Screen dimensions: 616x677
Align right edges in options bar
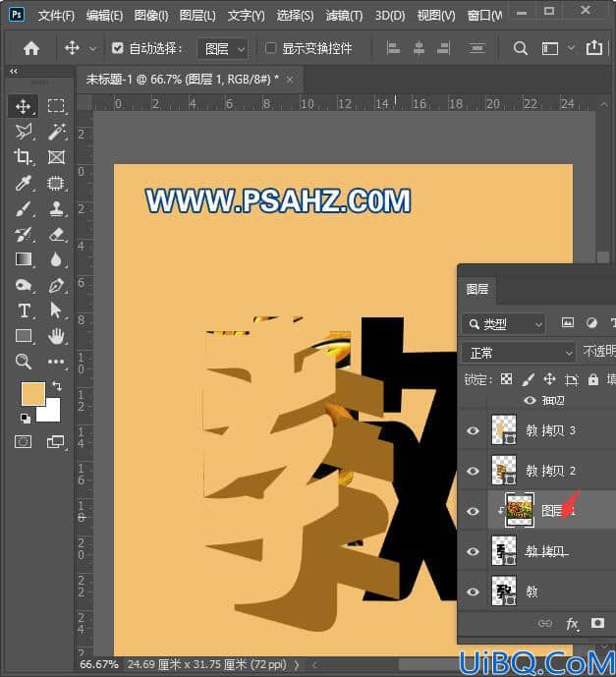point(444,48)
